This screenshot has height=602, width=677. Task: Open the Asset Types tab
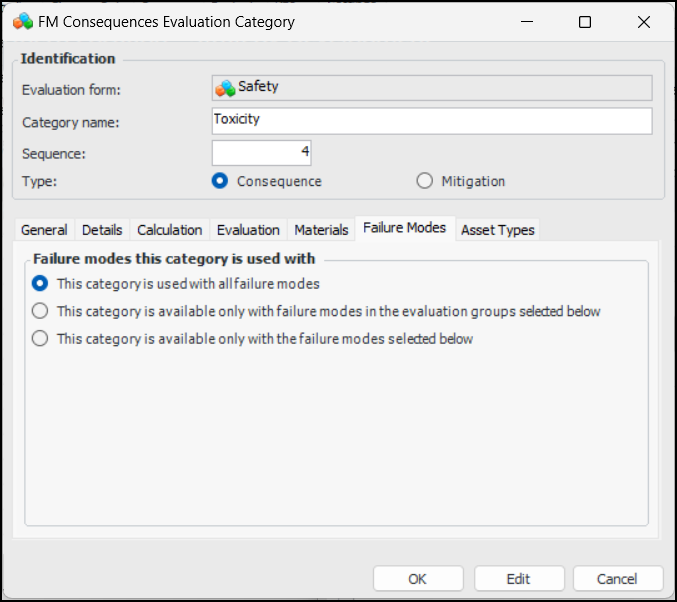(x=497, y=230)
